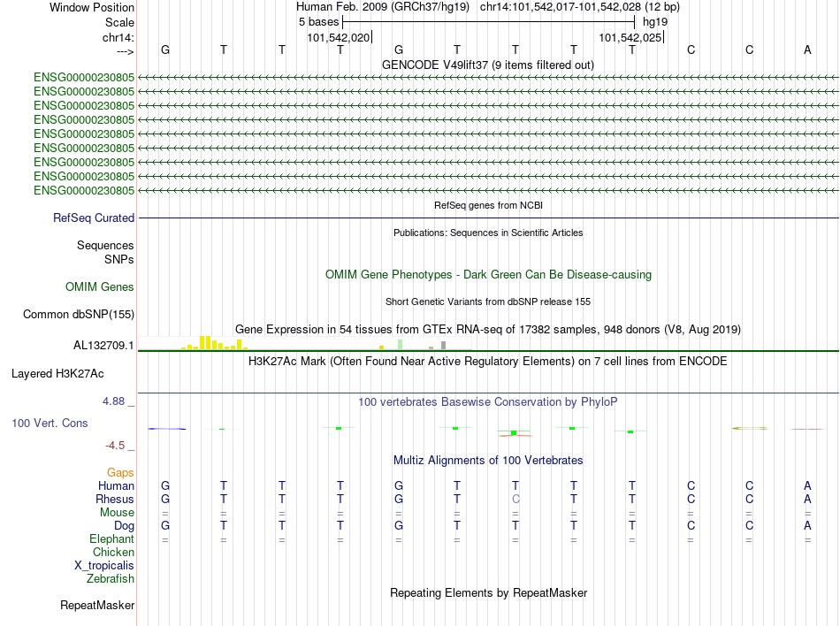Click the 4.88 PhyloP upper scale value
The height and width of the screenshot is (626, 840).
click(113, 401)
